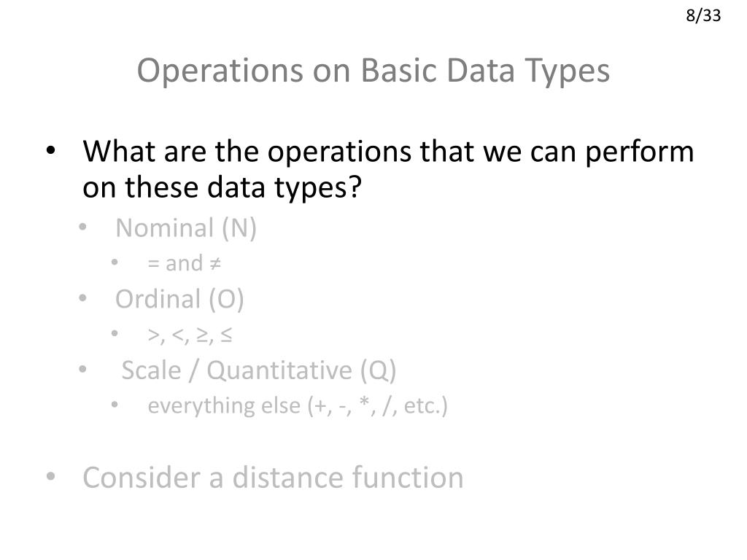Click the slide title Operations on Basic Data Types
Image resolution: width=747 pixels, height=560 pixels.
[x=373, y=71]
